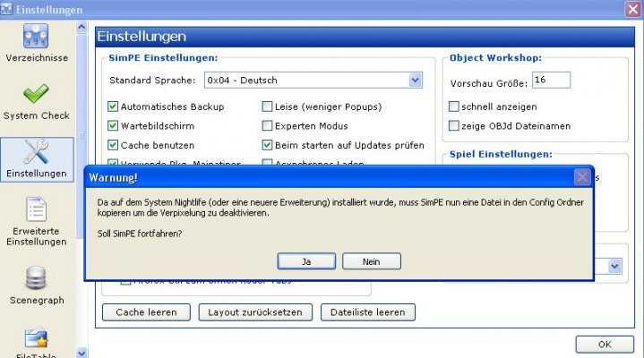Open dropdown arrow behind the warning dialog

coord(614,267)
